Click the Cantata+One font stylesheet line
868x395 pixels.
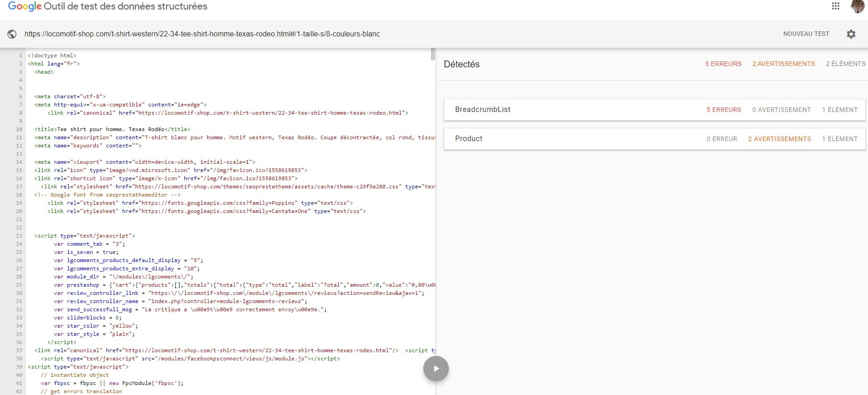207,211
